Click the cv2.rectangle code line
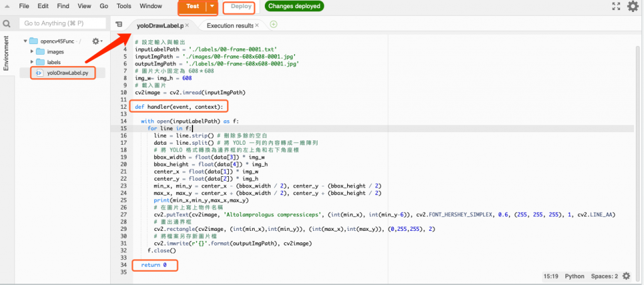 coord(294,229)
